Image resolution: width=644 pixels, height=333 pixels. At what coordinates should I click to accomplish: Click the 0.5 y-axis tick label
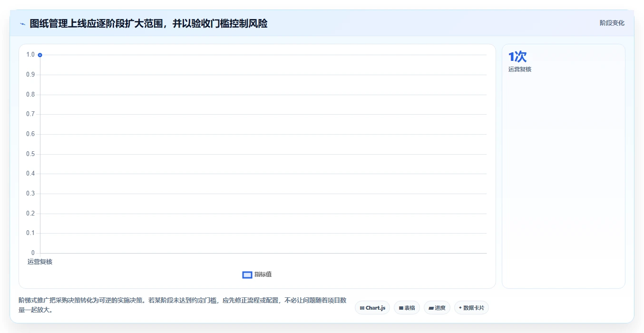click(30, 154)
